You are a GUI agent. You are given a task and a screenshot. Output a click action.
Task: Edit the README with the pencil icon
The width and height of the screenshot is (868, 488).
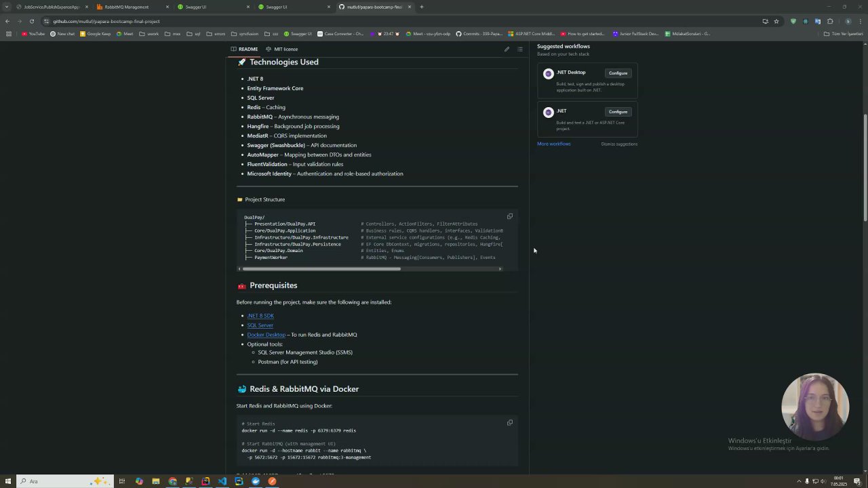(507, 49)
